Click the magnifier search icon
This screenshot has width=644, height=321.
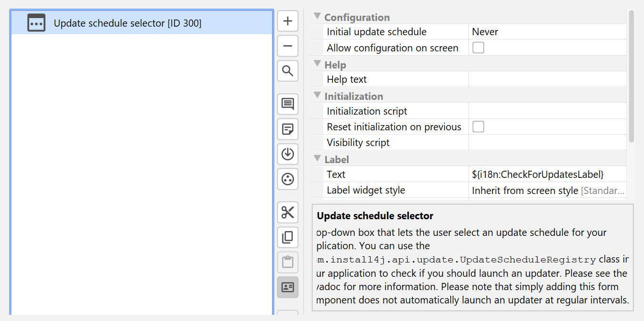(288, 71)
